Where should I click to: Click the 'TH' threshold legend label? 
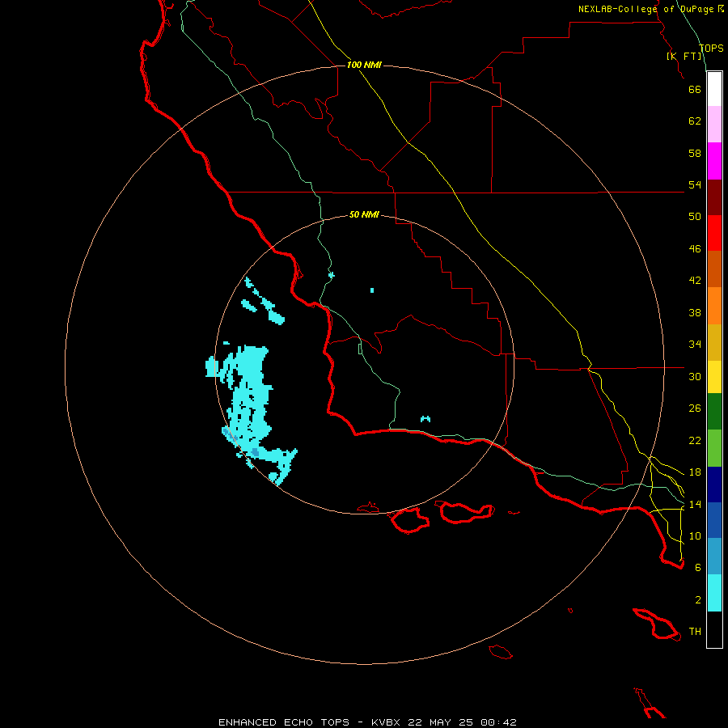(x=695, y=632)
